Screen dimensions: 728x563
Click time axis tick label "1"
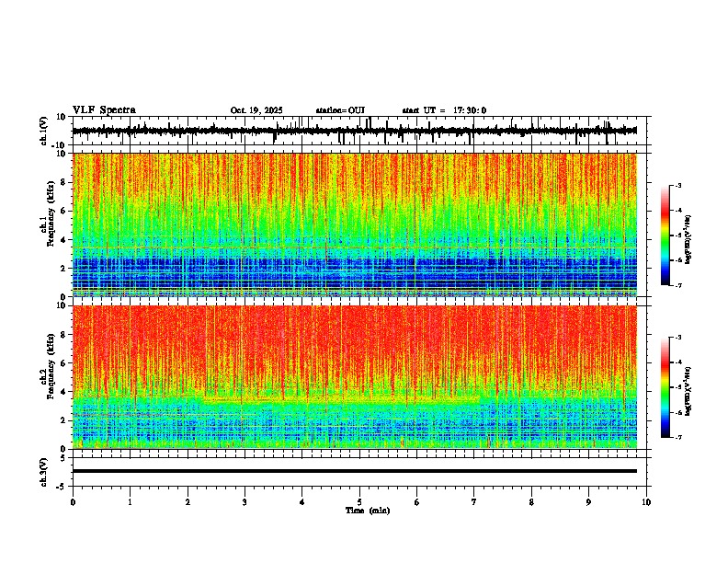[130, 502]
